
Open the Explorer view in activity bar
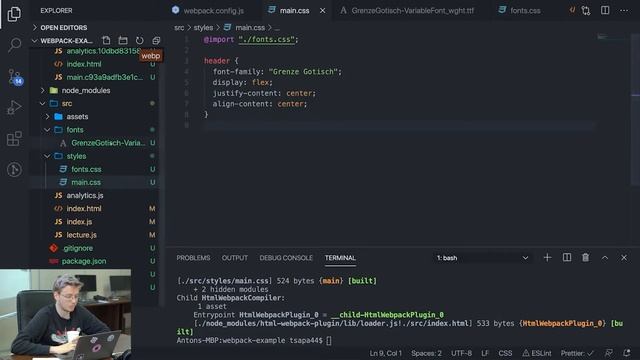(14, 14)
